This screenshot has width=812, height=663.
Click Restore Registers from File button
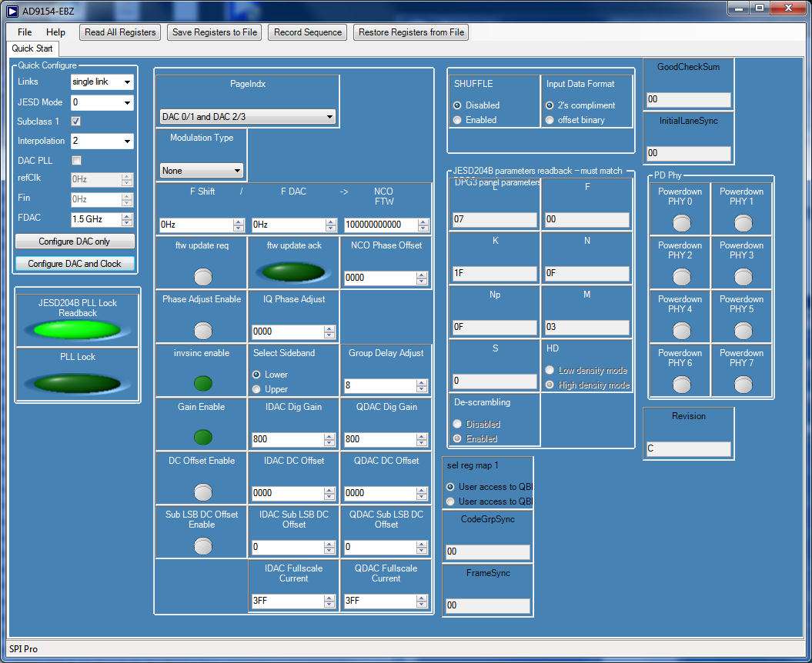coord(411,32)
